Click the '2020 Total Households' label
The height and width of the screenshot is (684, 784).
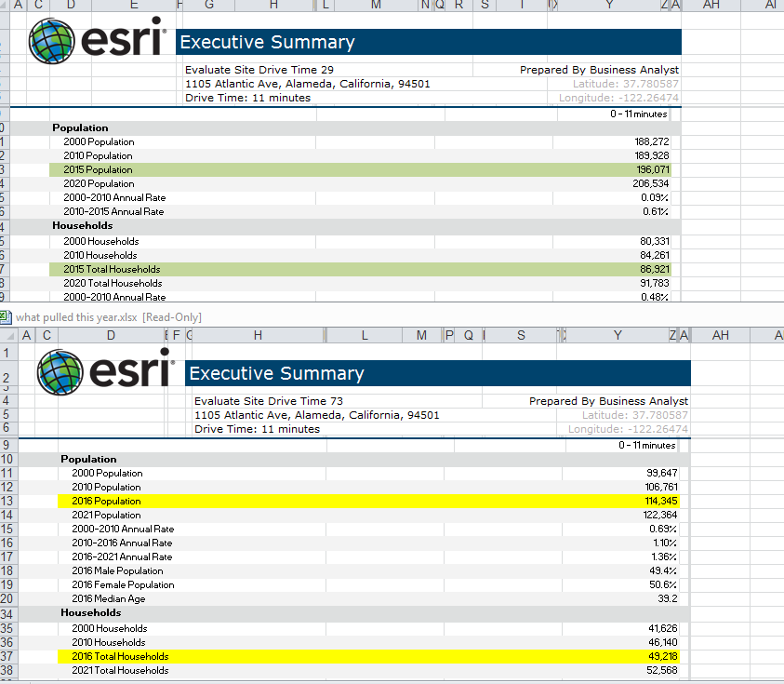pyautogui.click(x=113, y=283)
